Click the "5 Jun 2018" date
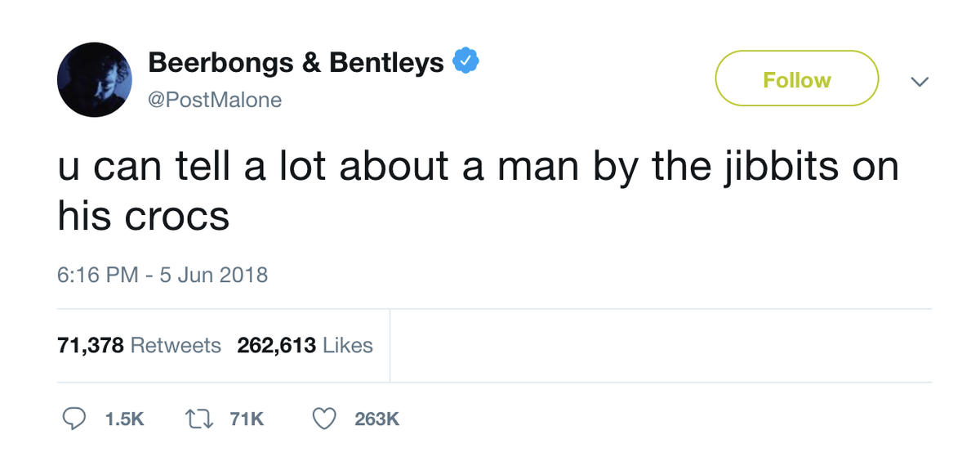The image size is (980, 466). tap(214, 275)
